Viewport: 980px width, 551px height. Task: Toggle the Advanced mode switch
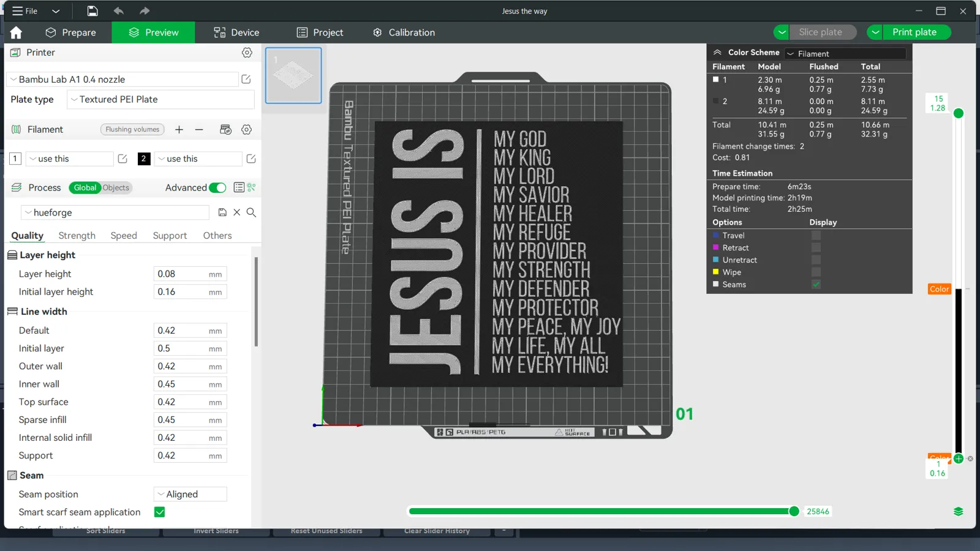(x=217, y=188)
